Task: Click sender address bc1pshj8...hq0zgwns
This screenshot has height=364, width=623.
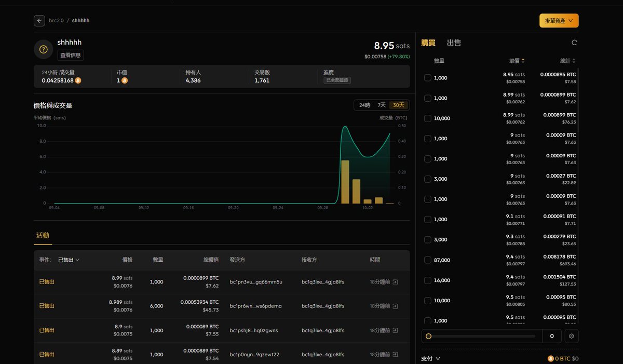Action: [x=254, y=330]
